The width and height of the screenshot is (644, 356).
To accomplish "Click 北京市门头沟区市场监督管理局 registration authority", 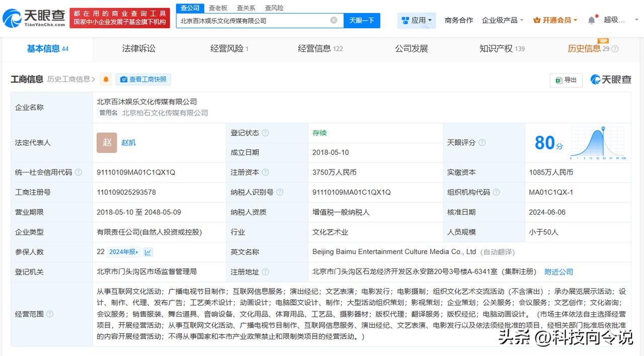I will coord(146,272).
